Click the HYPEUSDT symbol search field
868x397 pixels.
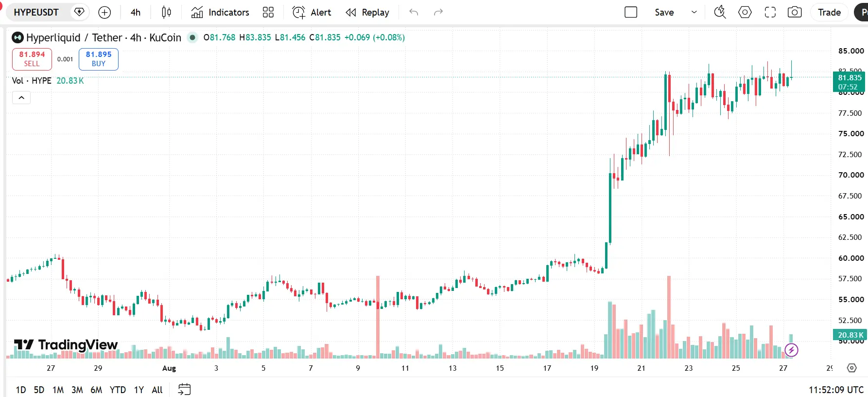coord(36,12)
